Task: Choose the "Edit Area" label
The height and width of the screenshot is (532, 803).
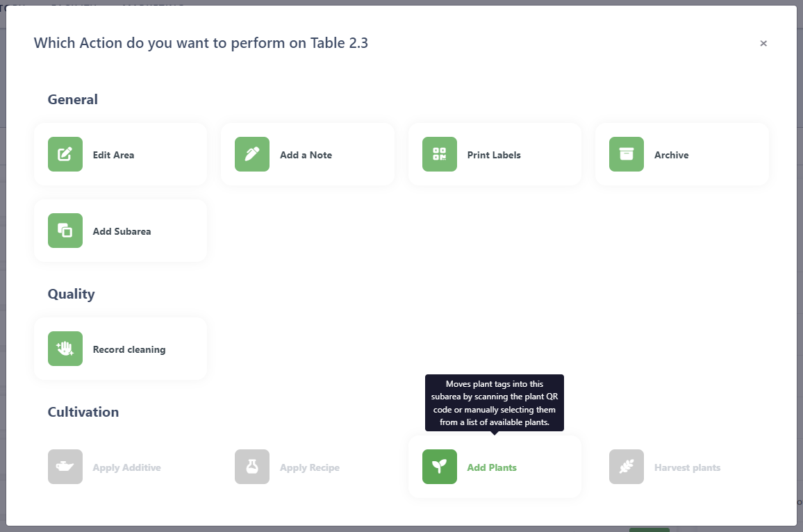Action: (113, 155)
